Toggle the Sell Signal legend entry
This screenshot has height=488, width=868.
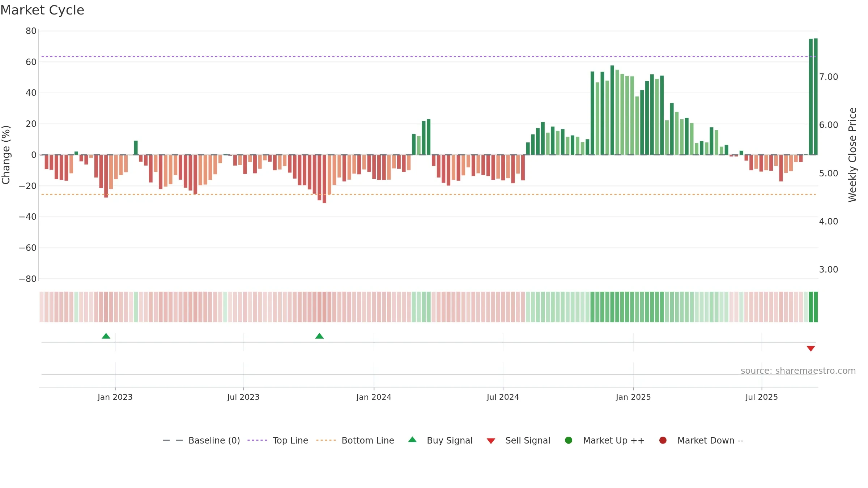point(518,440)
